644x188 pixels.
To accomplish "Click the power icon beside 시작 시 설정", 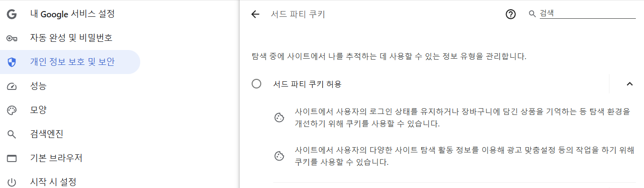I will click(12, 182).
